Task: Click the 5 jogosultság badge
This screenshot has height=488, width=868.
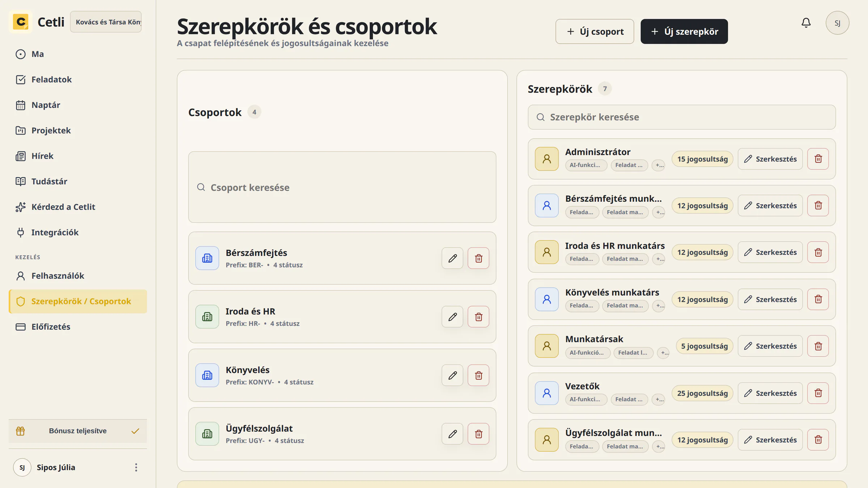Action: 705,346
